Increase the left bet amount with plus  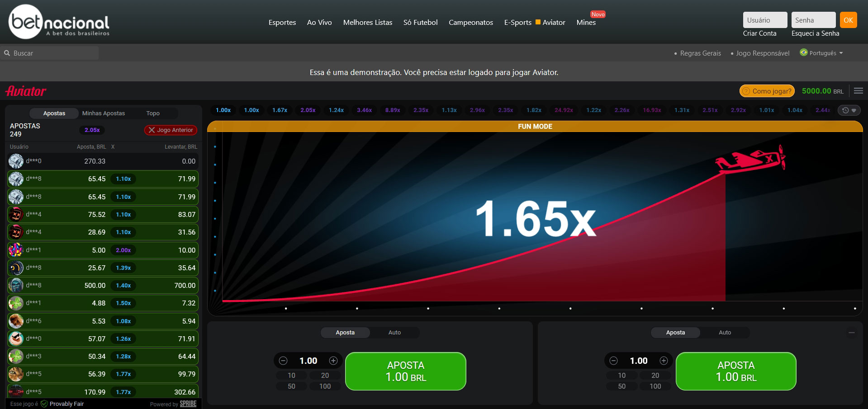[x=333, y=361]
